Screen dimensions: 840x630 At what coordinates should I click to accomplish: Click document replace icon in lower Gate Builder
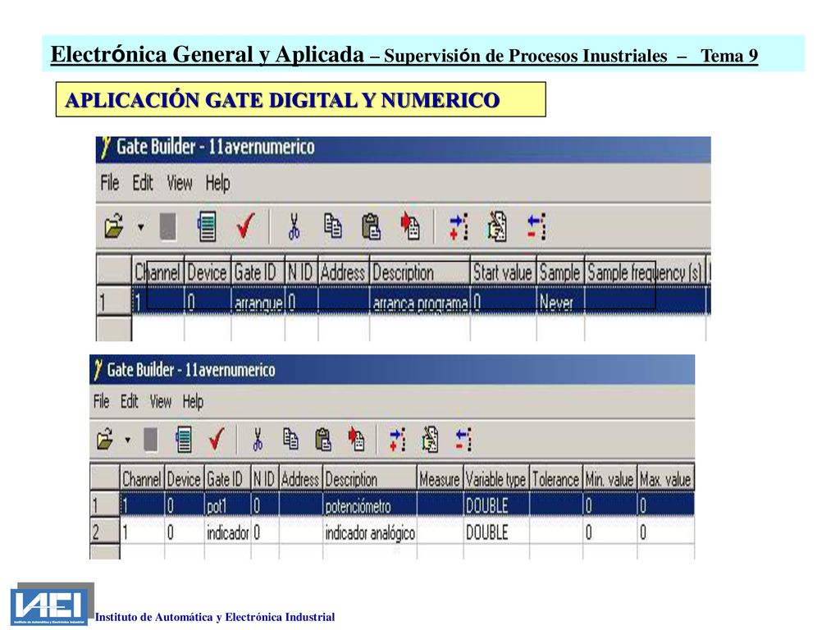tap(430, 440)
